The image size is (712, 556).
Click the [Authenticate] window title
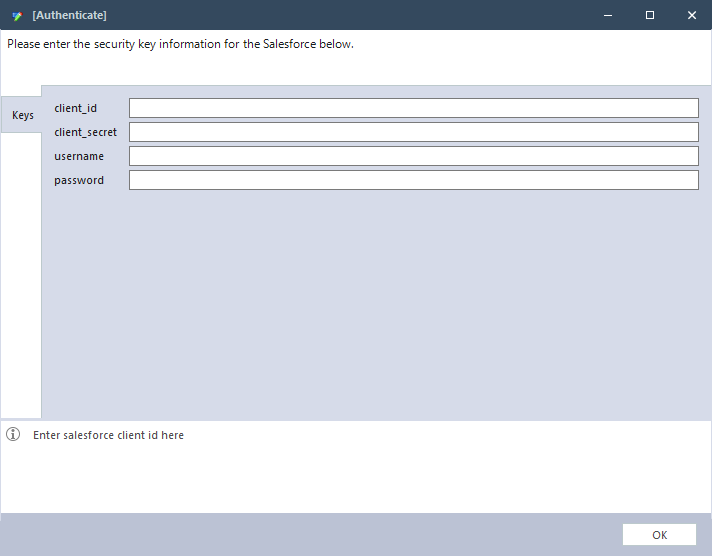[x=69, y=15]
